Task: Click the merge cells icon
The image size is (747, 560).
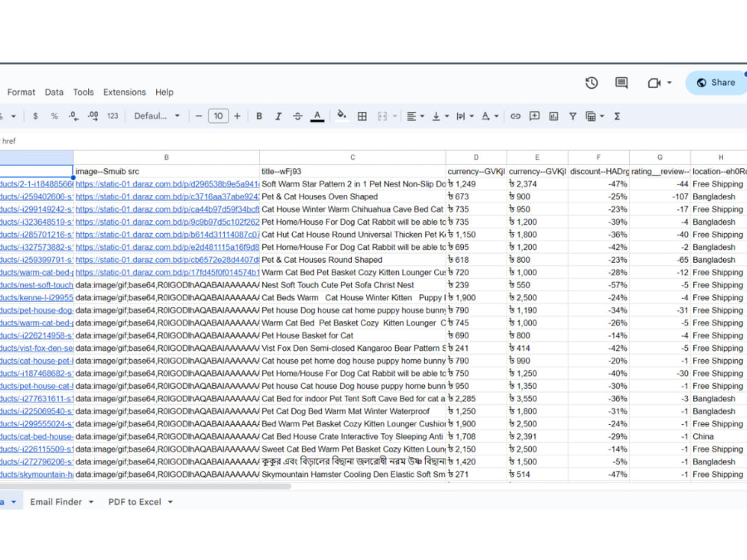Action: pos(382,116)
